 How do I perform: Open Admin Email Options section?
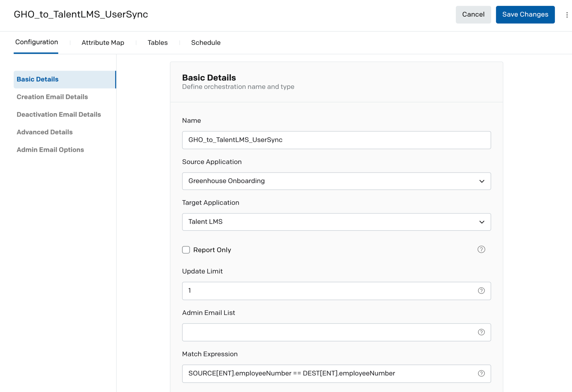pyautogui.click(x=50, y=150)
